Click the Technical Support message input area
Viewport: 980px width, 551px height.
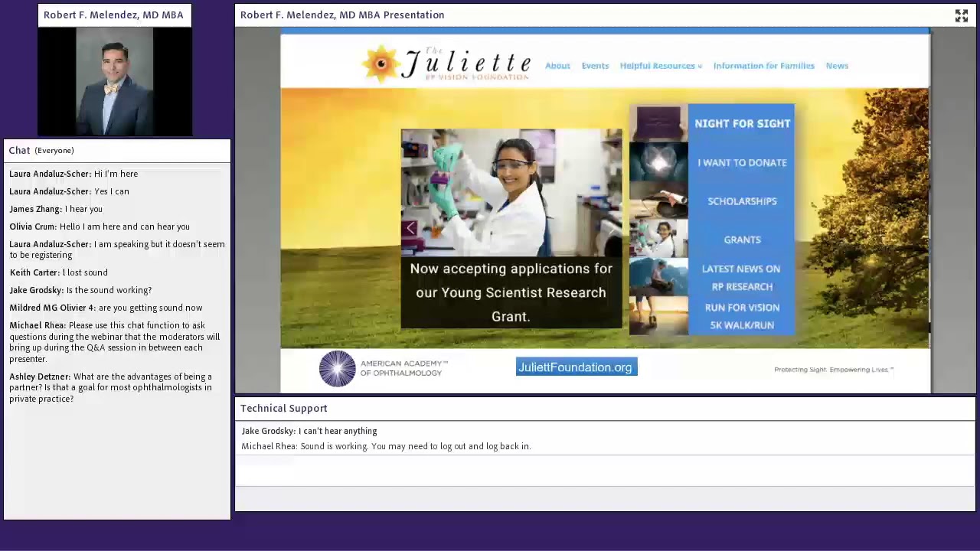[x=605, y=471]
